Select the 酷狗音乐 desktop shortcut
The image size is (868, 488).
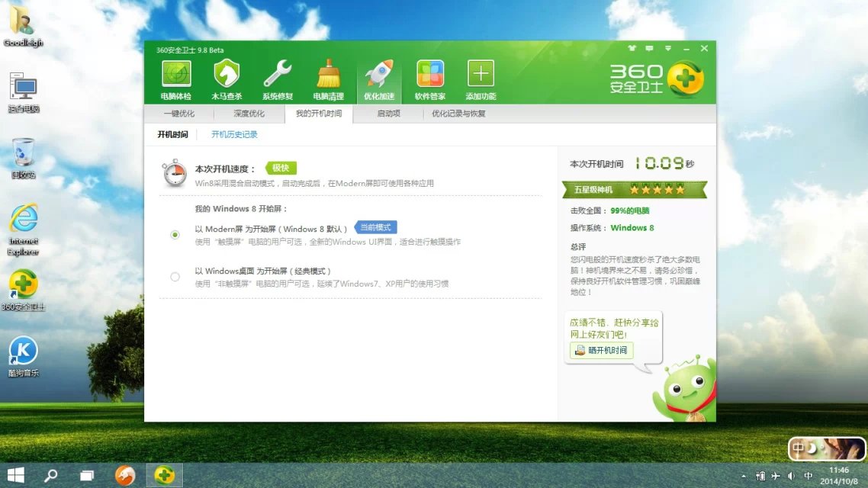(23, 357)
